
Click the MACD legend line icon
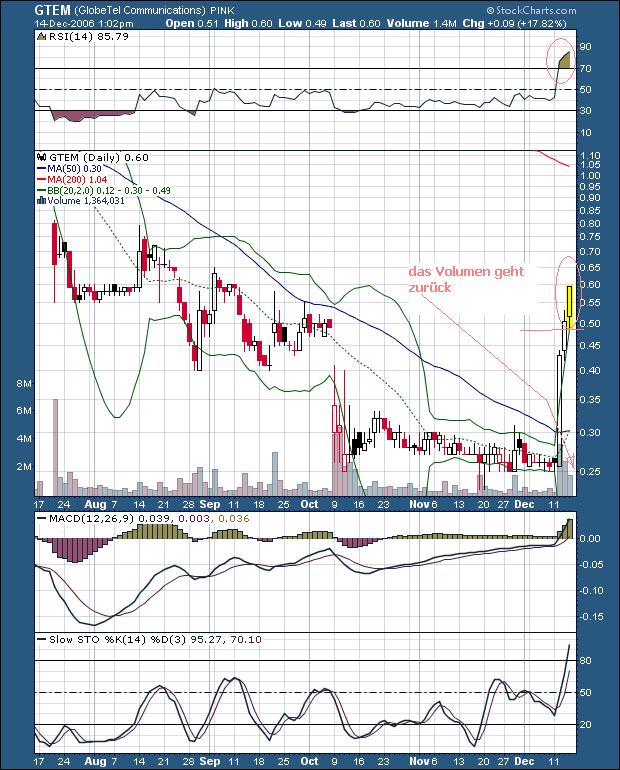(42, 519)
